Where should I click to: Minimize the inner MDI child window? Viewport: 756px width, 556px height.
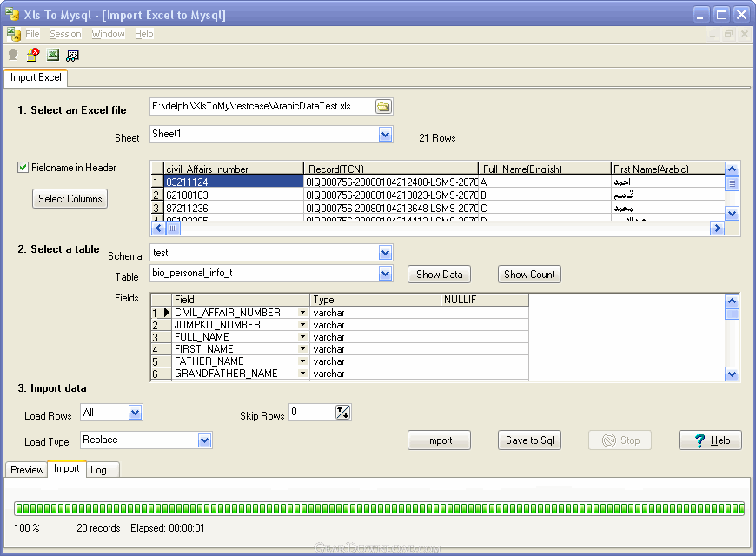[713, 34]
